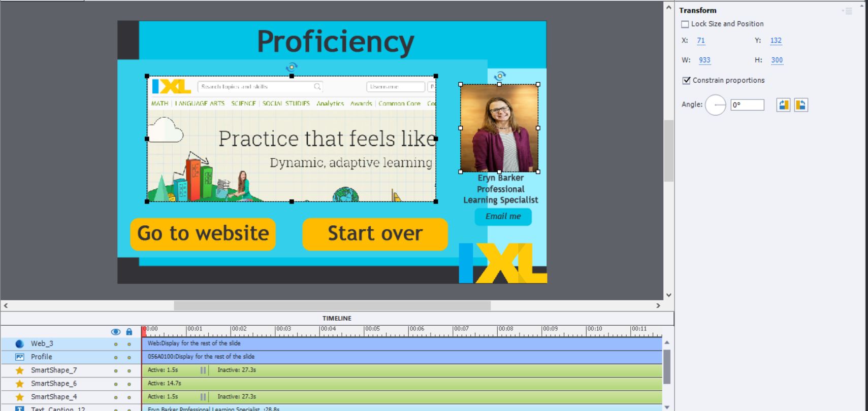Click the Text_Caption_12 layer type icon
This screenshot has height=411, width=868.
pyautogui.click(x=20, y=408)
